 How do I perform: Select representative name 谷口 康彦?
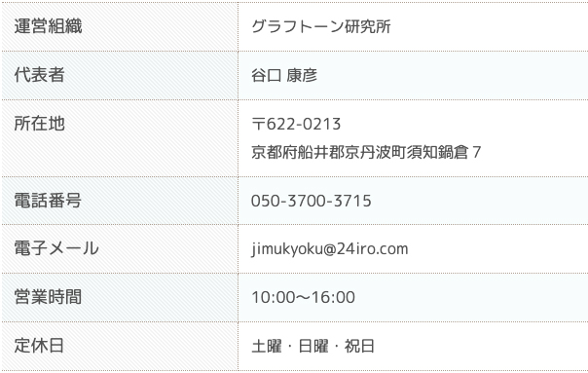(x=284, y=75)
